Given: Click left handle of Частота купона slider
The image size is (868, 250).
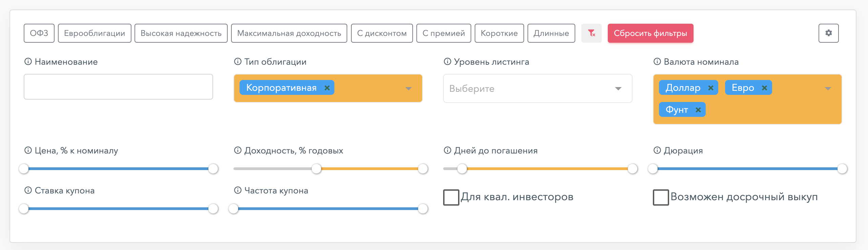Looking at the screenshot, I should (233, 209).
